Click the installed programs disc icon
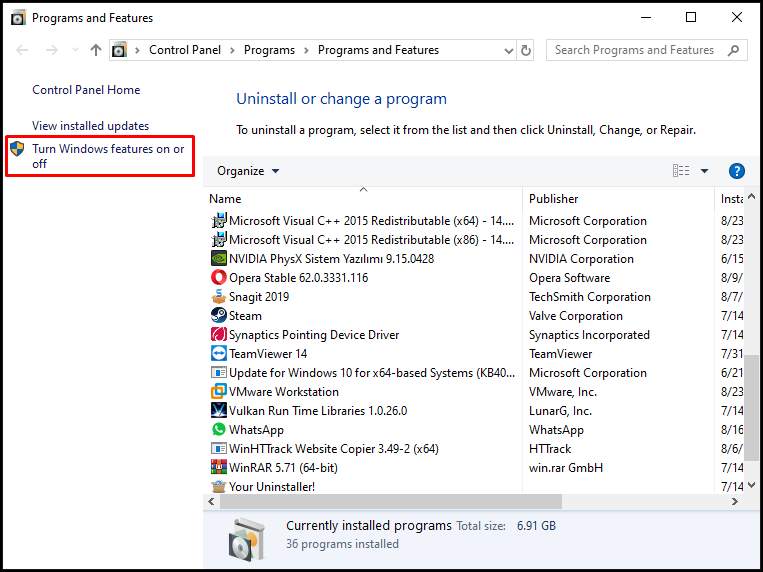763x572 pixels. (247, 539)
